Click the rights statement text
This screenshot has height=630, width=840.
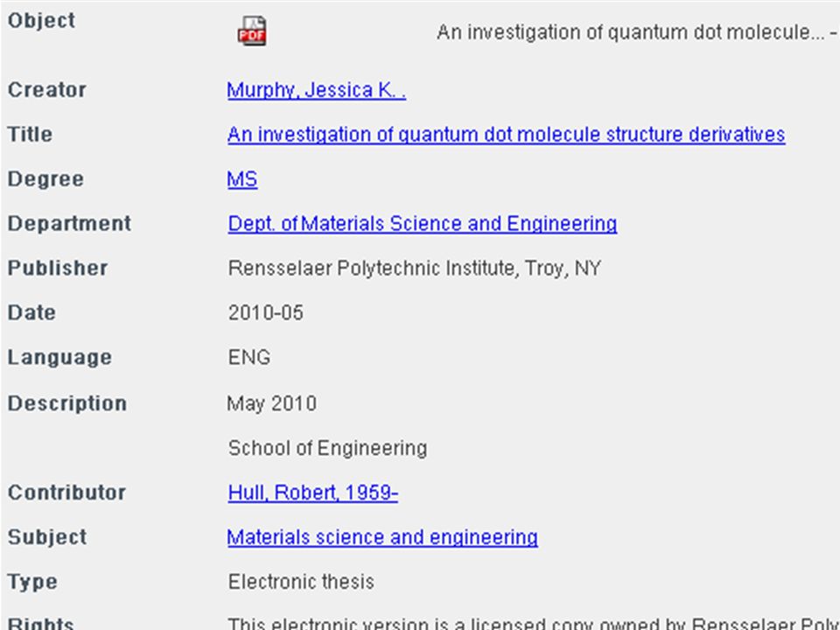point(533,624)
